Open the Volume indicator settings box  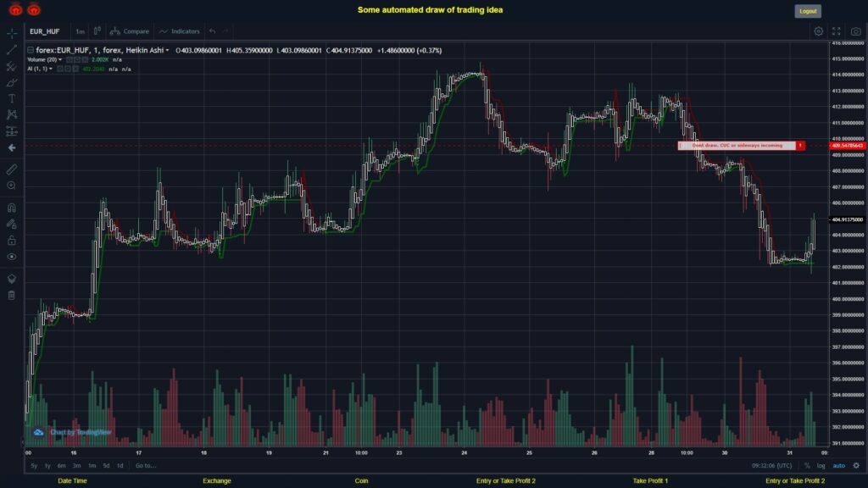tap(77, 60)
